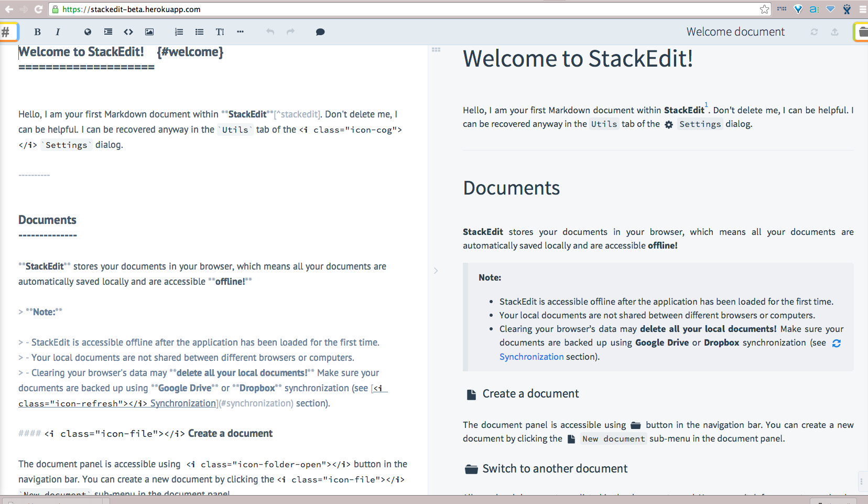Screen dimensions: 868x504
Task: Click the 'New document' code text in the preview
Action: (x=613, y=439)
